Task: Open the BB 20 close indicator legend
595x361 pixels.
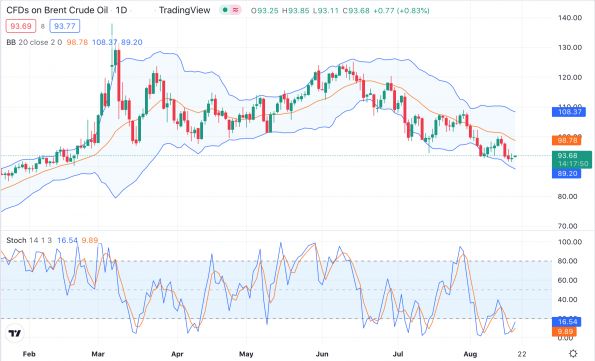Action: [74, 42]
